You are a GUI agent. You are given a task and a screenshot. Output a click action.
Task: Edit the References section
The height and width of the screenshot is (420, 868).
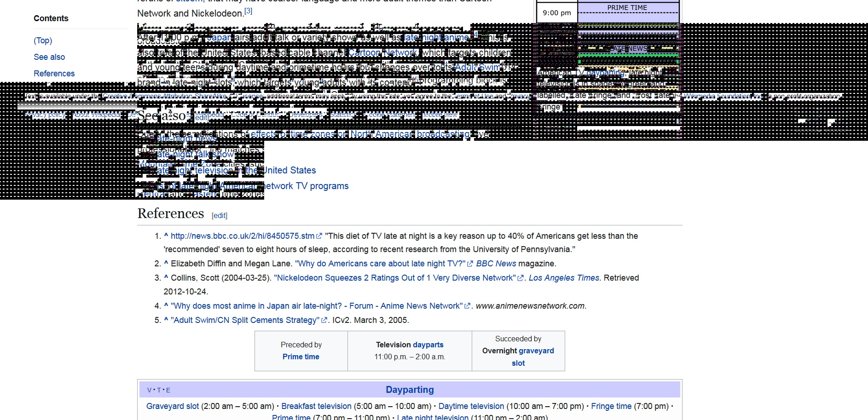220,215
